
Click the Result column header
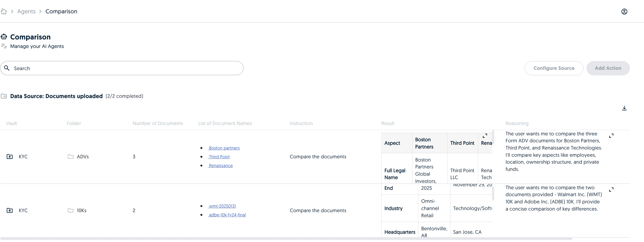[388, 123]
